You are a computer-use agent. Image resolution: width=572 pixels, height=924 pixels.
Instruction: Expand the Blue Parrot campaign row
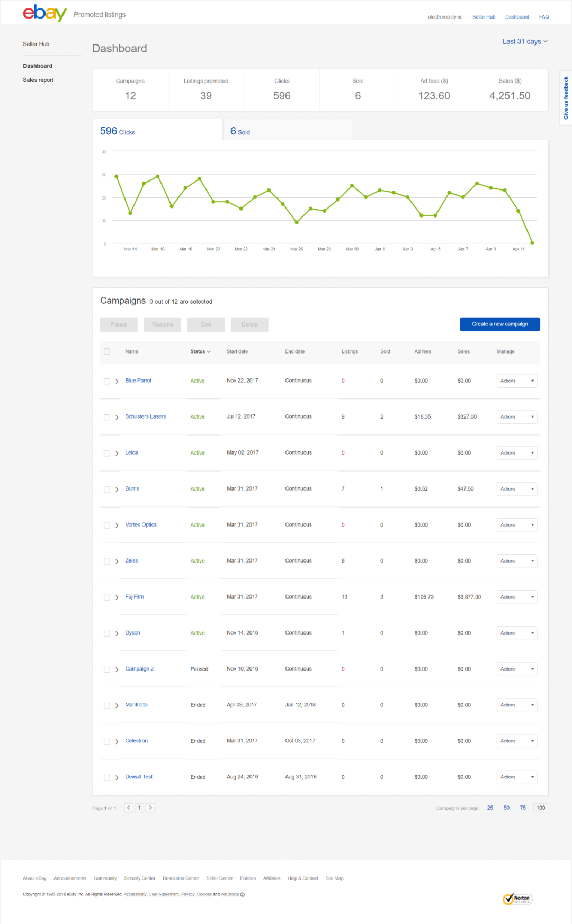click(117, 381)
